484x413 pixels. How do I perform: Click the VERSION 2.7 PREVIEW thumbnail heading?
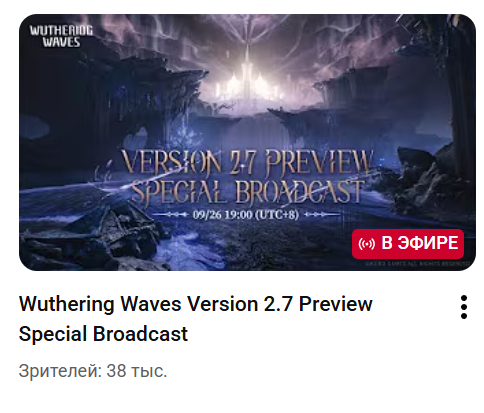tap(247, 163)
